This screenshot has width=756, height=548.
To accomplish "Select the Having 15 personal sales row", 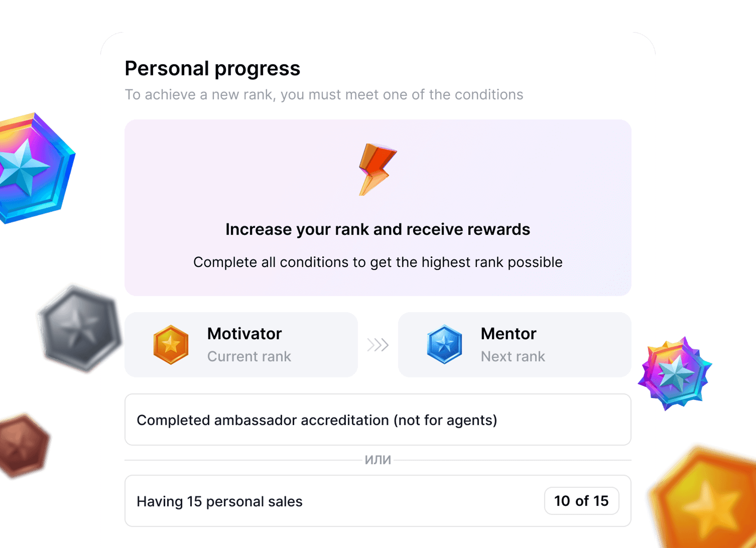I will click(x=378, y=501).
